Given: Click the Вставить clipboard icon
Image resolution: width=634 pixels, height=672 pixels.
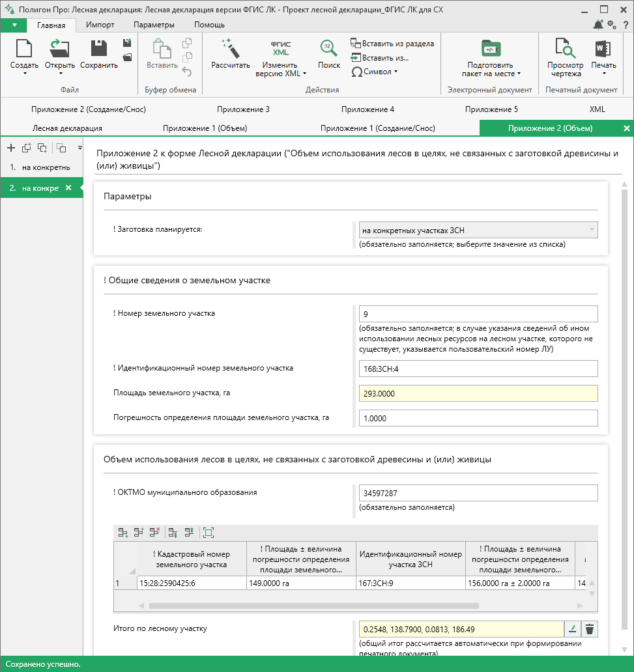Looking at the screenshot, I should [x=162, y=48].
